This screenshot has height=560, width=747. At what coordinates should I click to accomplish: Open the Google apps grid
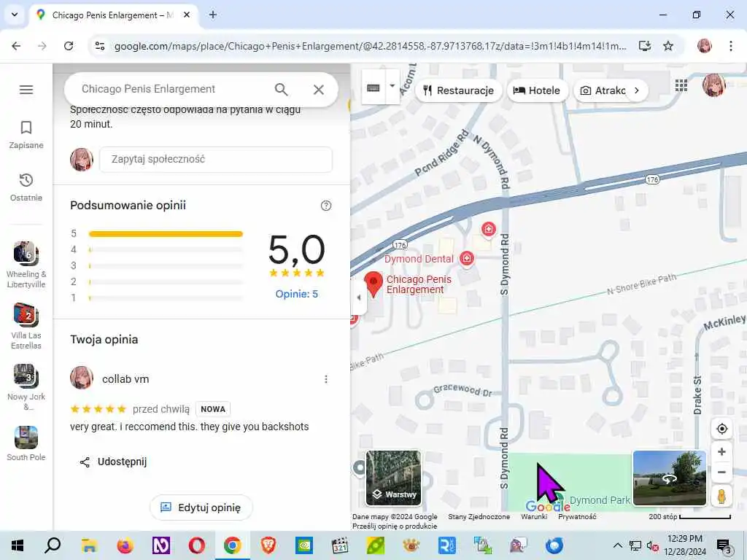(681, 86)
